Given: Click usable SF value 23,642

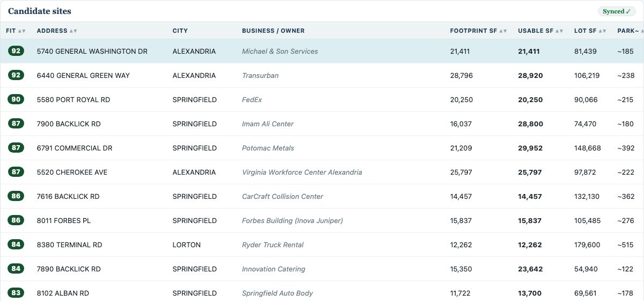Looking at the screenshot, I should click(530, 269).
